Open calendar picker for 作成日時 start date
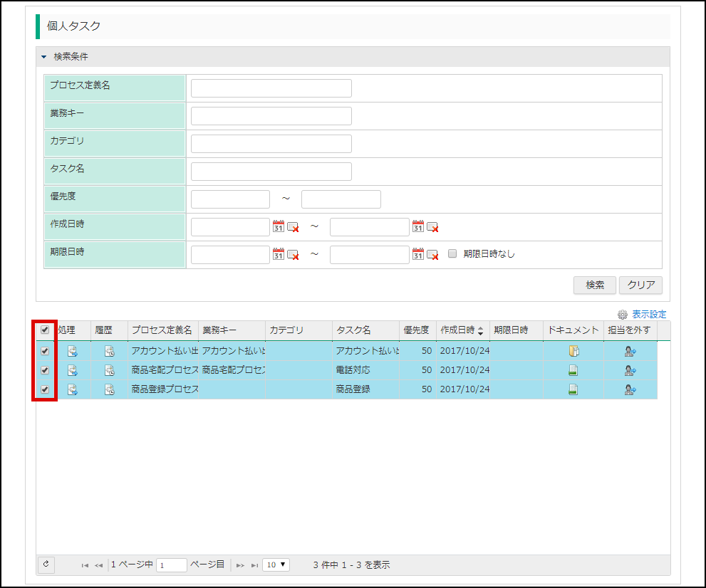The height and width of the screenshot is (588, 706). [x=279, y=226]
